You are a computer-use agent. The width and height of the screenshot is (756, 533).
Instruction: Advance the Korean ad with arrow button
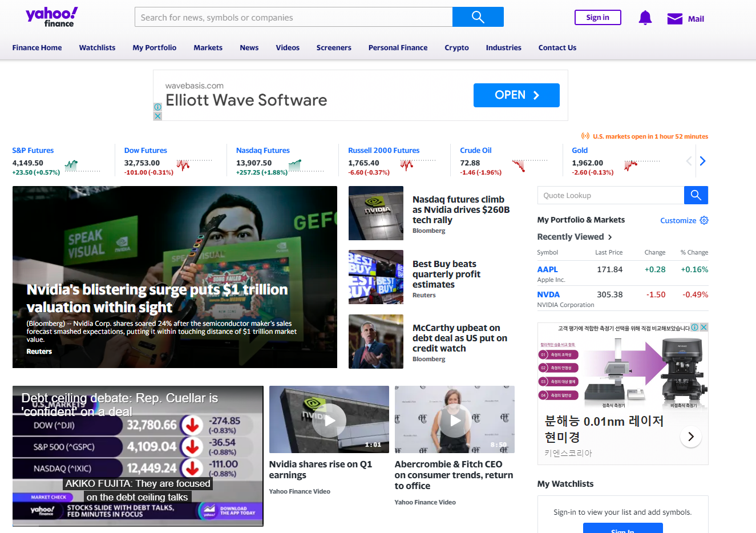(x=691, y=437)
